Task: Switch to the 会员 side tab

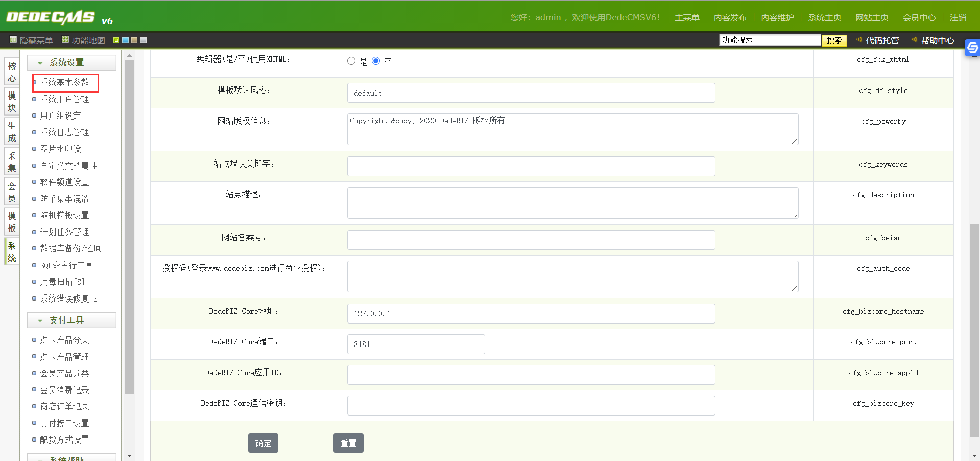Action: (12, 192)
